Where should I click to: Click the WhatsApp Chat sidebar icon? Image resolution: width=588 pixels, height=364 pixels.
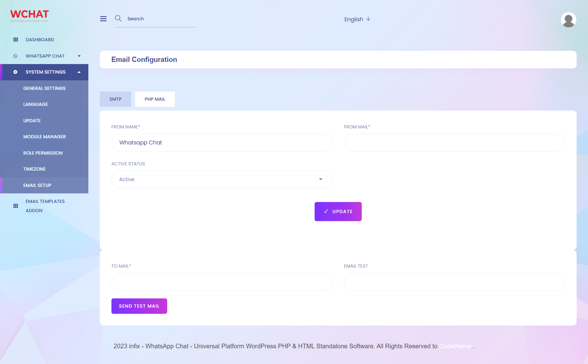click(x=15, y=56)
